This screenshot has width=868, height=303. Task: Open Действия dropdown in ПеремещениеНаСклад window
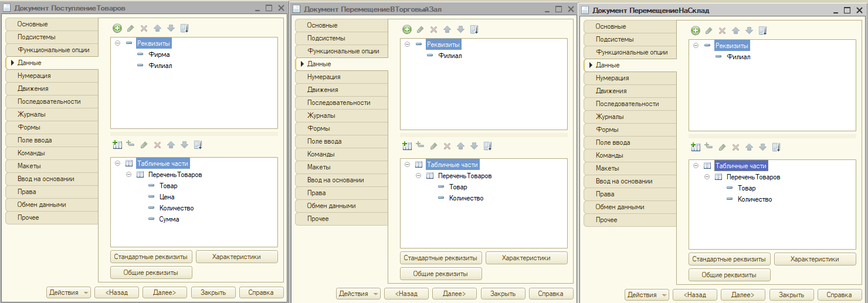647,295
